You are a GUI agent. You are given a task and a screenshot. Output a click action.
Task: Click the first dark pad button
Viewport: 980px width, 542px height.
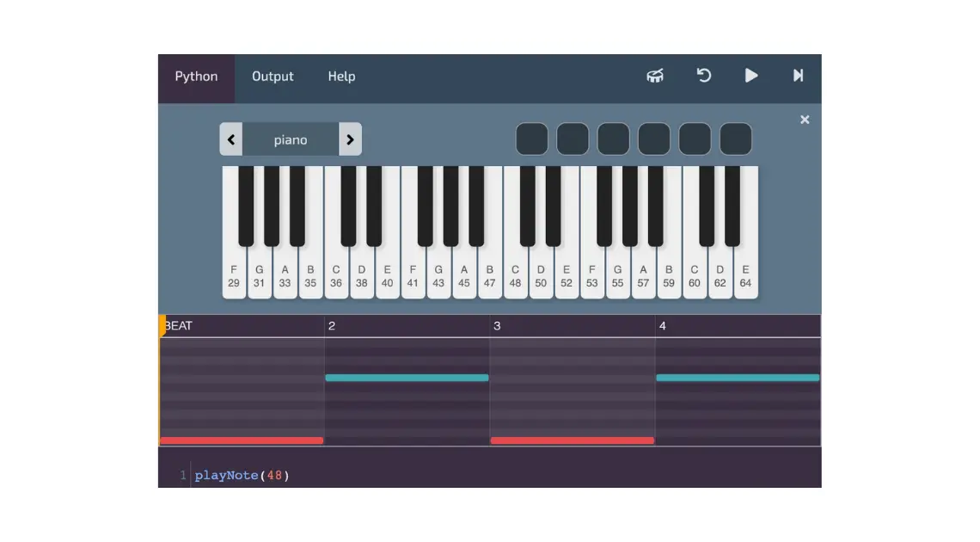pyautogui.click(x=532, y=139)
